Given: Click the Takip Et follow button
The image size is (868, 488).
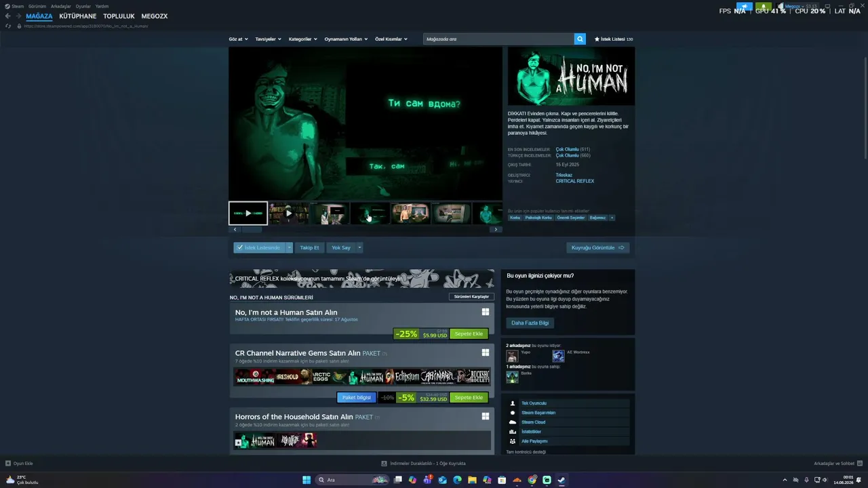Looking at the screenshot, I should 309,247.
